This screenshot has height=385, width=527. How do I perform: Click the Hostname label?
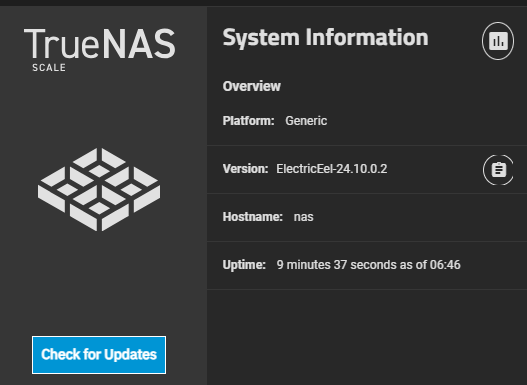tap(253, 217)
